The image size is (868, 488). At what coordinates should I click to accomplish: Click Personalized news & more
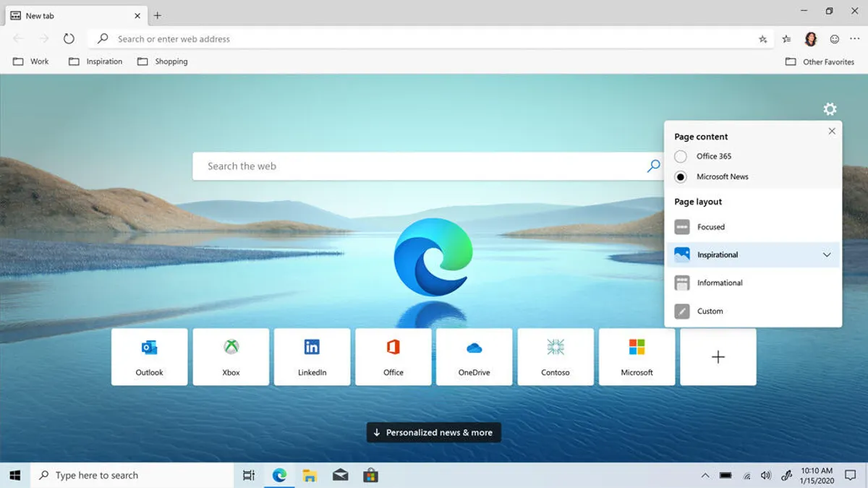pyautogui.click(x=433, y=432)
